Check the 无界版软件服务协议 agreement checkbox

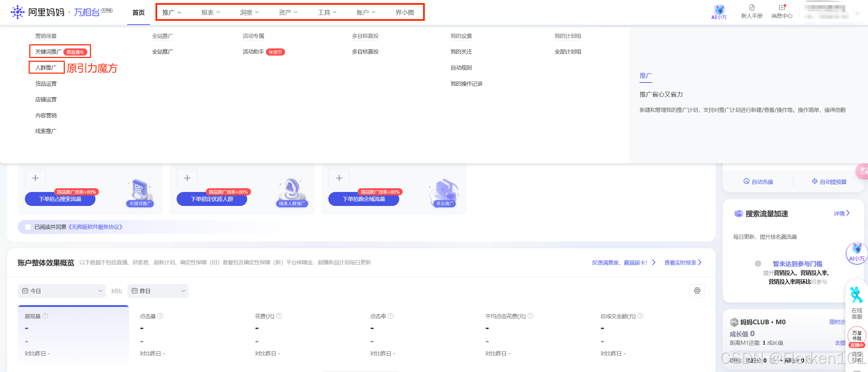point(28,227)
